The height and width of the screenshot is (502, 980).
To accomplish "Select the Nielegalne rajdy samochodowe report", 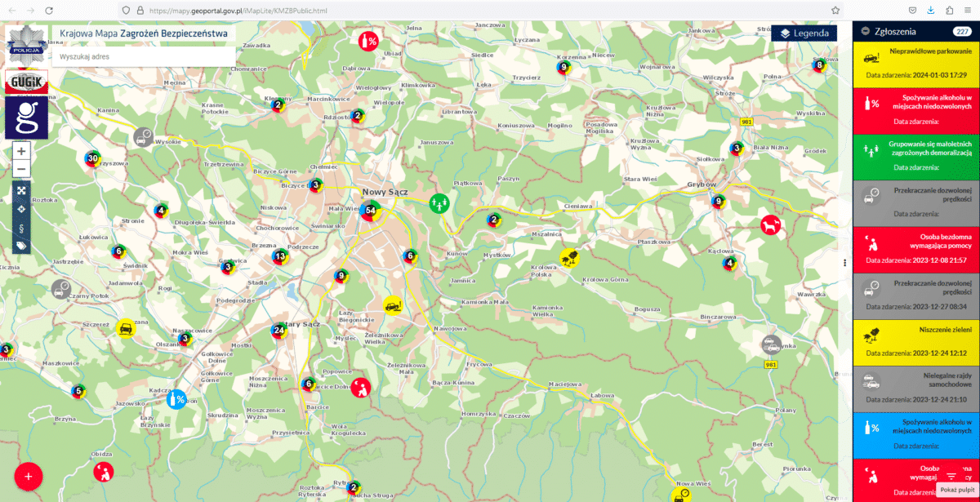I will coord(915,387).
